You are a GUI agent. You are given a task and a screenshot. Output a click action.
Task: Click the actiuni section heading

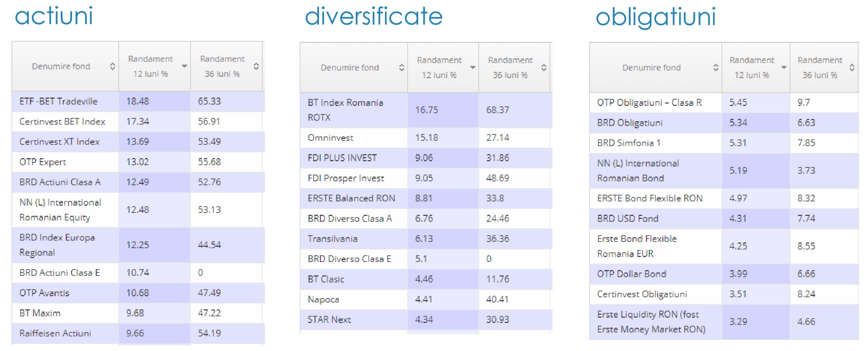coord(54,16)
